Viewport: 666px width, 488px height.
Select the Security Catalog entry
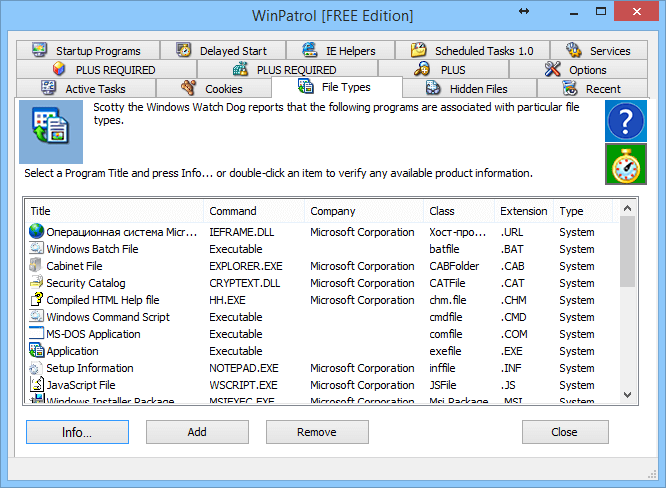322,283
